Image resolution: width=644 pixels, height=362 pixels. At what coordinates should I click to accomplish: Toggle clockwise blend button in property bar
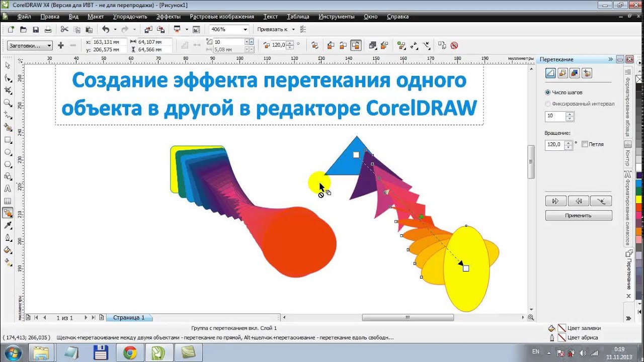pyautogui.click(x=343, y=45)
